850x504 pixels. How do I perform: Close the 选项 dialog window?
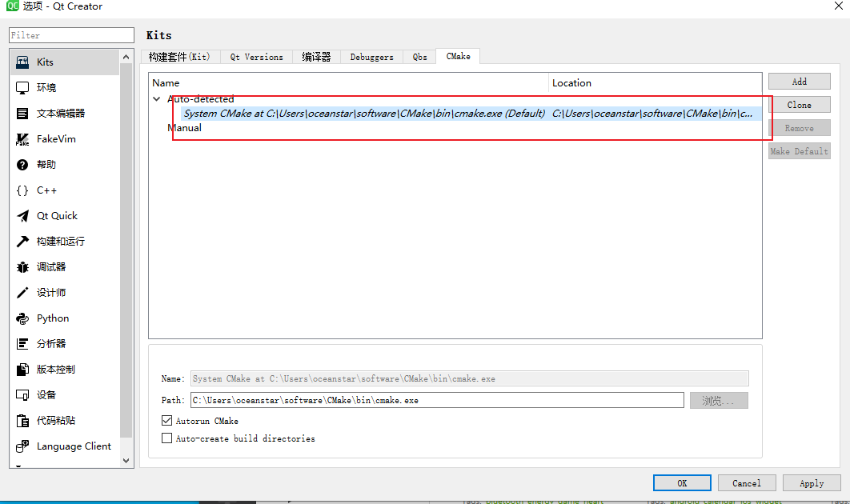point(838,6)
